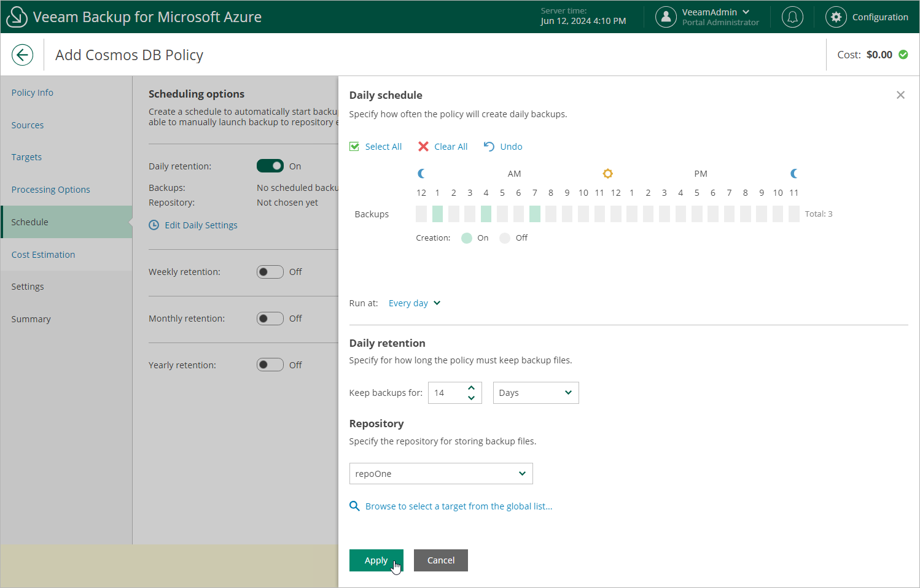This screenshot has width=920, height=588.
Task: Click the magnifier icon beside Browse link
Action: click(x=354, y=506)
